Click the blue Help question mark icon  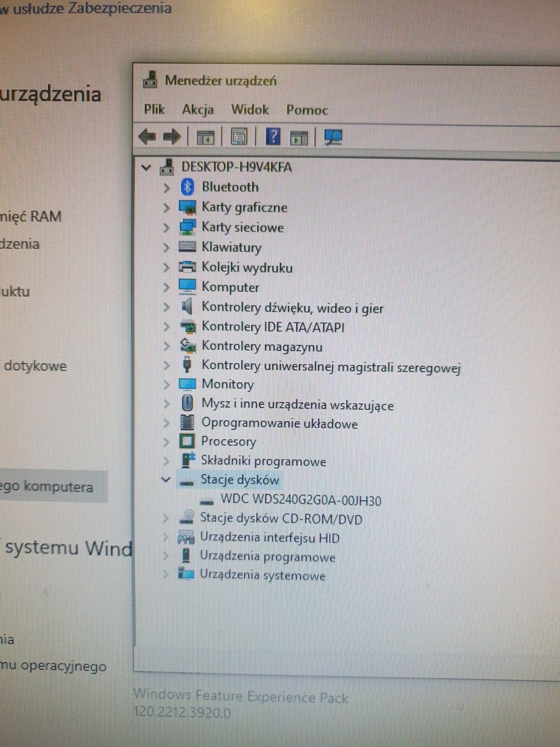pyautogui.click(x=273, y=136)
